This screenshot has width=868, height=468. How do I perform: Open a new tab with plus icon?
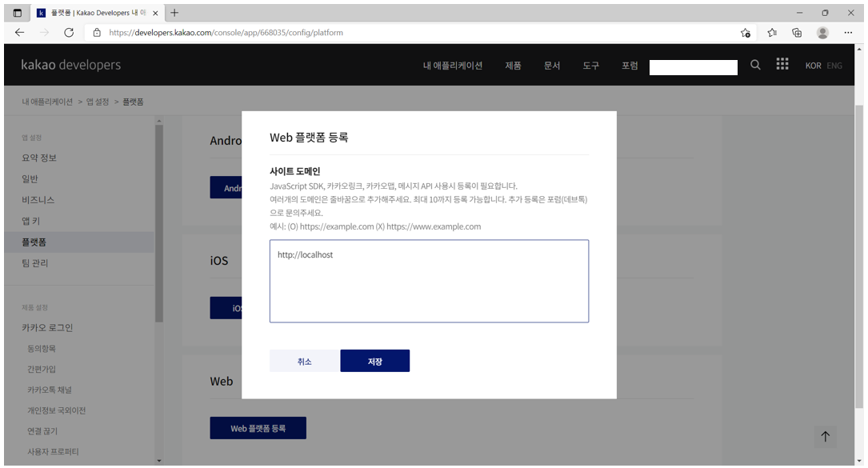tap(174, 13)
